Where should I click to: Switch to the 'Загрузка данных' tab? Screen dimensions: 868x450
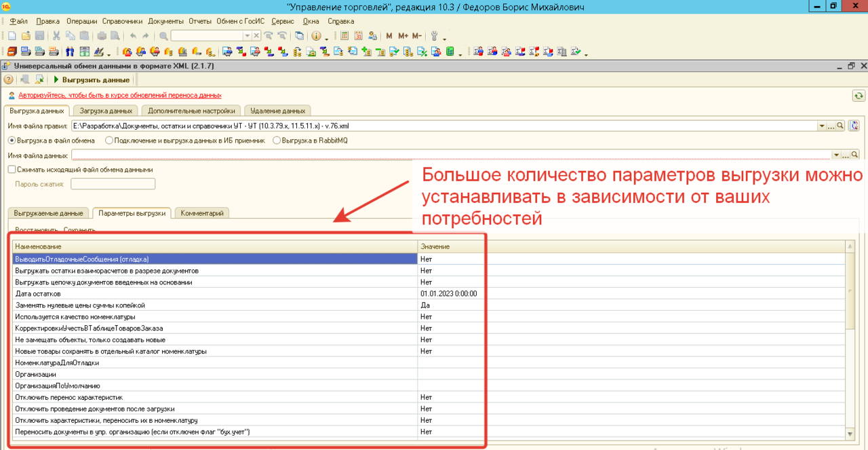106,111
